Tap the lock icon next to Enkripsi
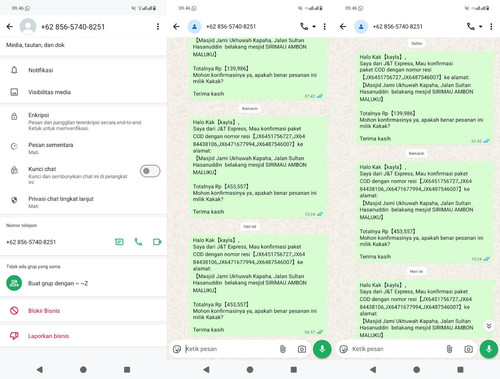Viewport: 500px width, 379px height. click(14, 116)
